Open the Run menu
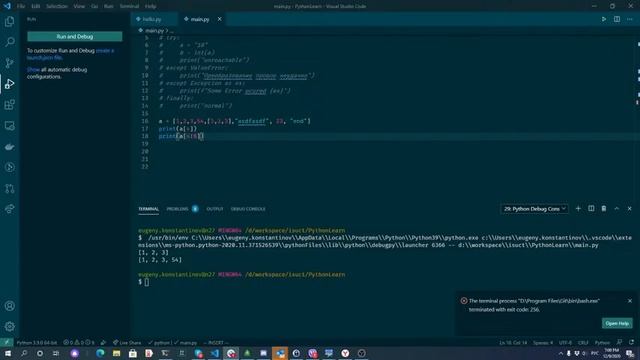640x360 pixels. coord(109,6)
